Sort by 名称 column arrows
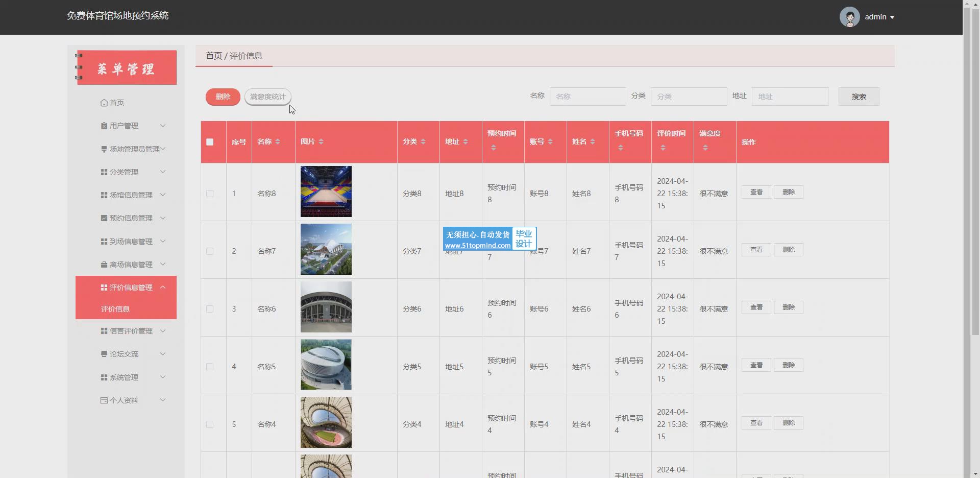980x478 pixels. coord(278,141)
